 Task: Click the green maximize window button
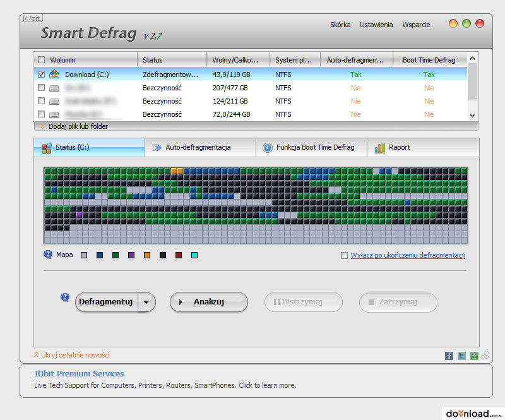pyautogui.click(x=466, y=23)
